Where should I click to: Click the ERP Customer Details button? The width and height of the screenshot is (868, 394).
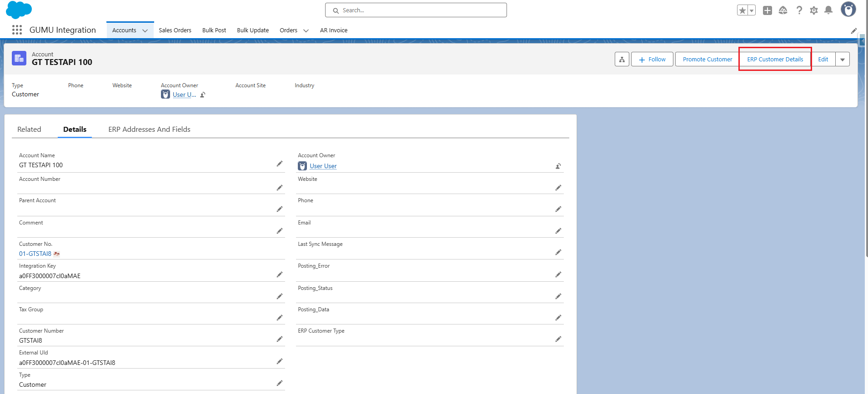(x=775, y=59)
